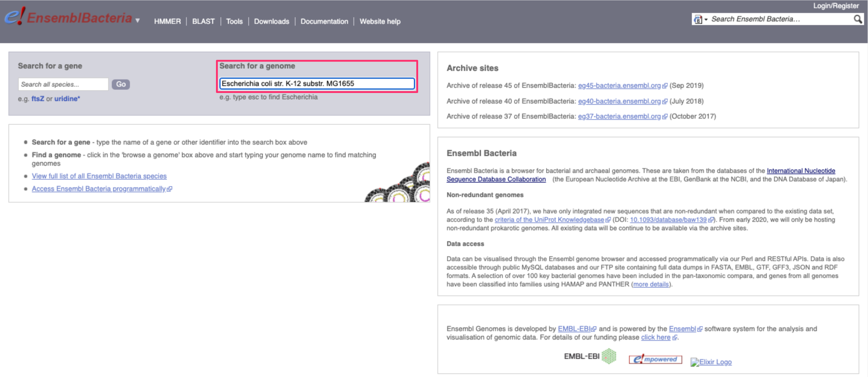This screenshot has width=868, height=377.
Task: Open the funding click here link
Action: [655, 337]
